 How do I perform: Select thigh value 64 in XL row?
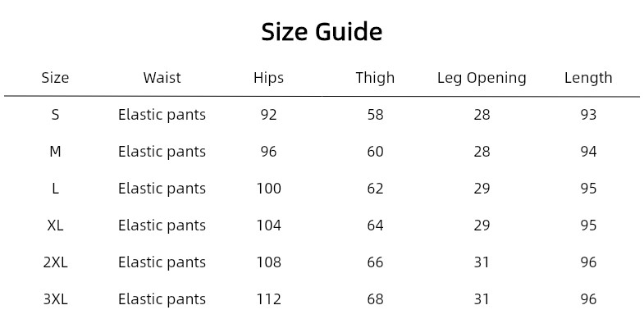pyautogui.click(x=375, y=225)
